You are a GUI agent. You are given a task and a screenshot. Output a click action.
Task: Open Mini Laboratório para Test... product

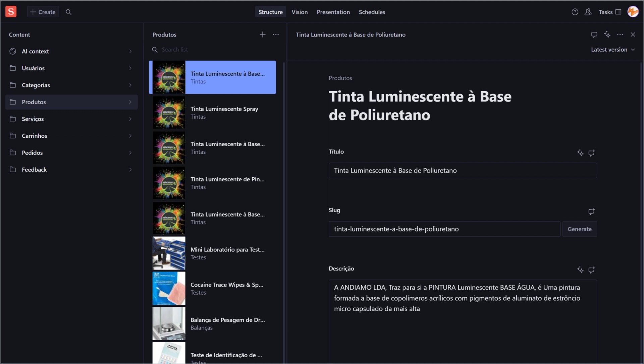pyautogui.click(x=212, y=253)
